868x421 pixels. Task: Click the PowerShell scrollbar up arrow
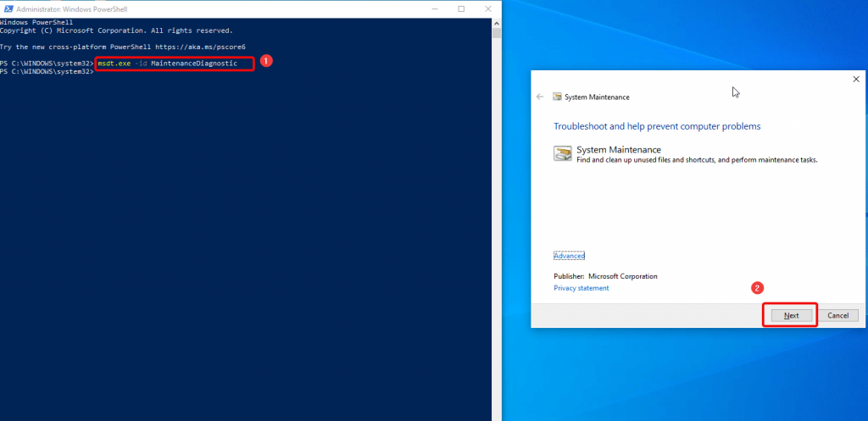pyautogui.click(x=497, y=23)
